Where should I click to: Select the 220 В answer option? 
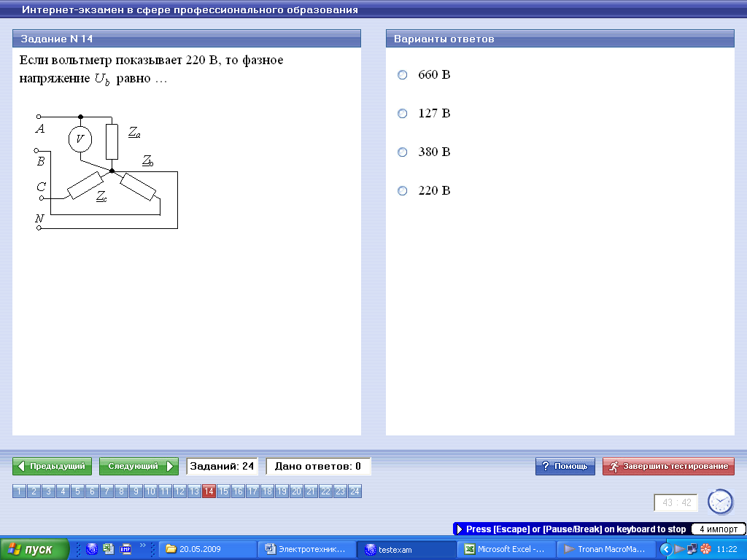(403, 190)
